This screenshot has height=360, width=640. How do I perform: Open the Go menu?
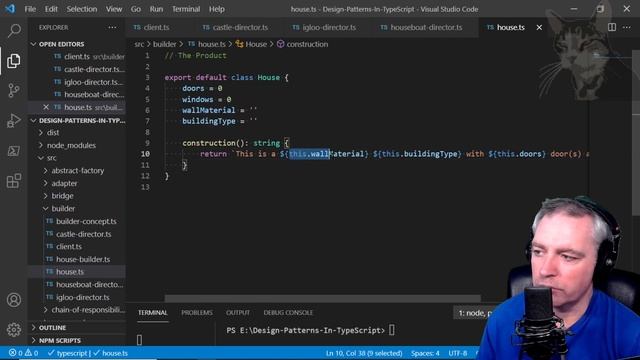136,9
